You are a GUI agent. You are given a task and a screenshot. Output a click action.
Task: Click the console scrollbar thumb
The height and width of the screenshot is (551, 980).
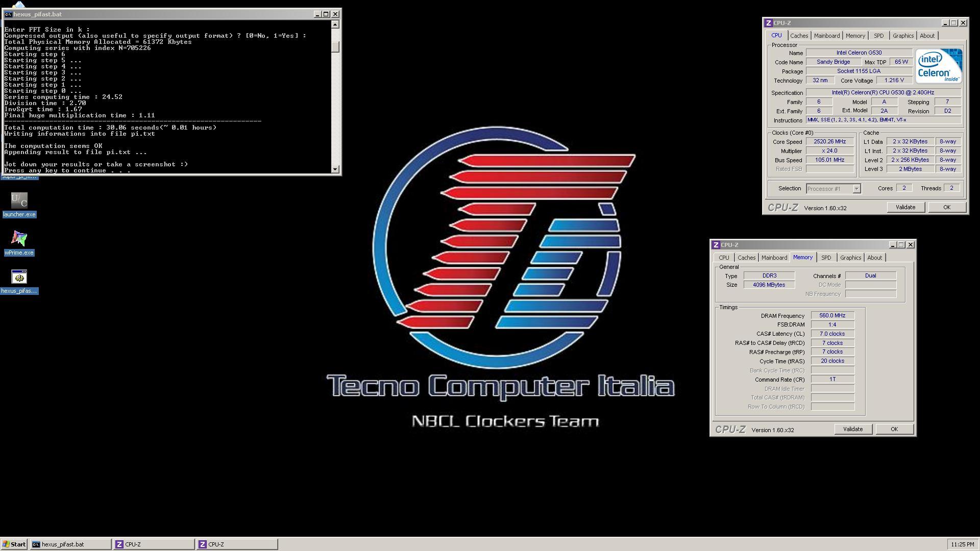335,46
